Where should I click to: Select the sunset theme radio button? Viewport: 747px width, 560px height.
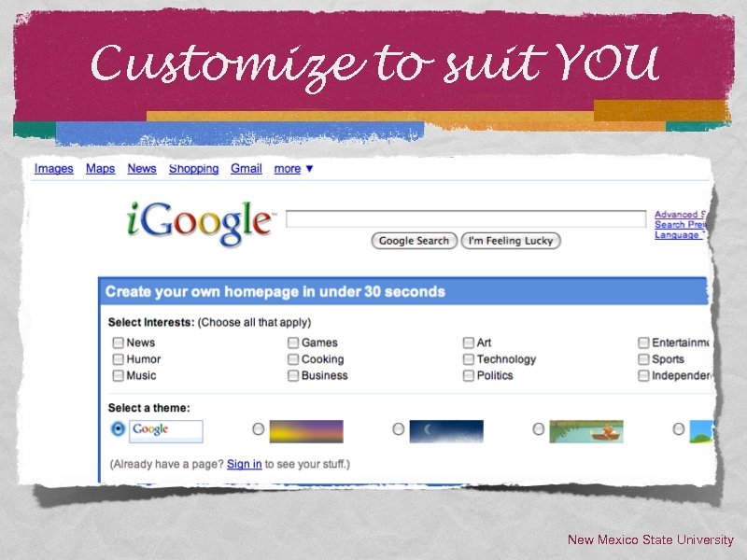coord(259,429)
